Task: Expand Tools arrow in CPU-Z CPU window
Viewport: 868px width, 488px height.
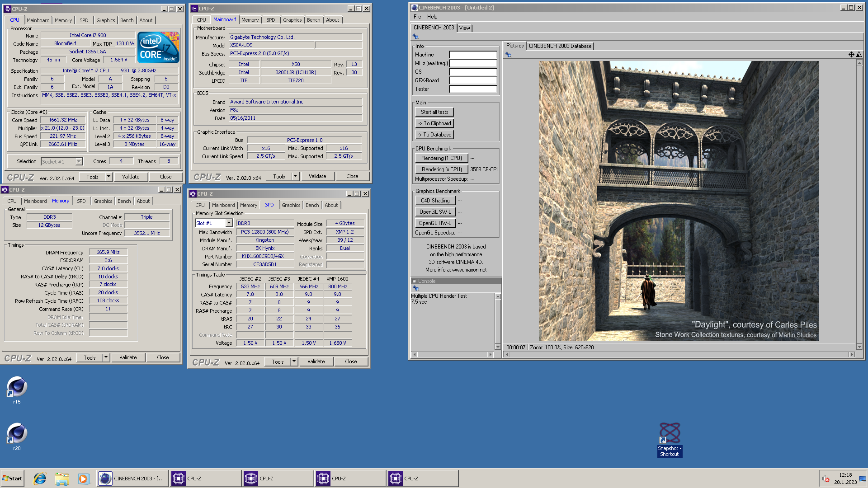Action: click(x=108, y=177)
